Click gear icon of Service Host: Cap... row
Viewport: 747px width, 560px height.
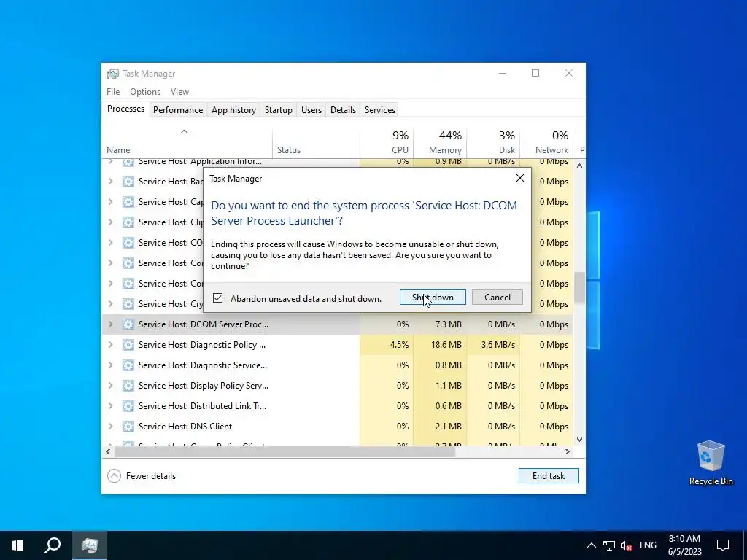128,202
